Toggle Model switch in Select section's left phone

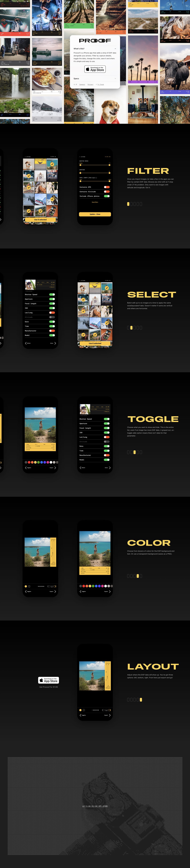click(x=52, y=335)
